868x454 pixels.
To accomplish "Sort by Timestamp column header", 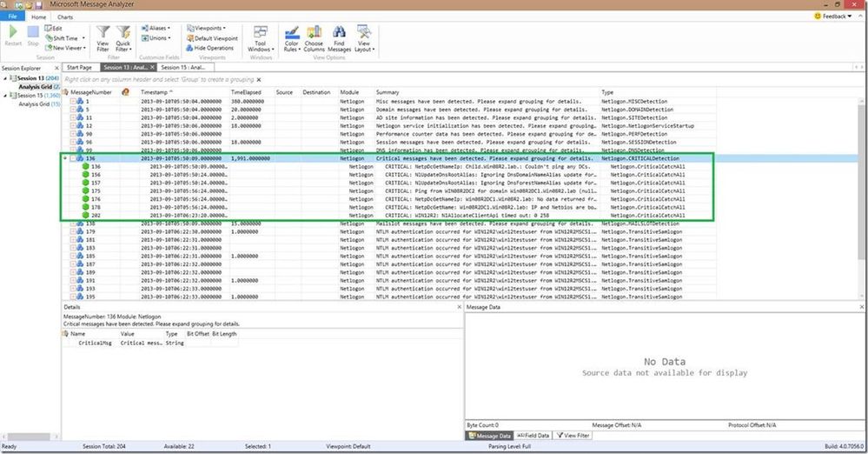I will tap(156, 92).
